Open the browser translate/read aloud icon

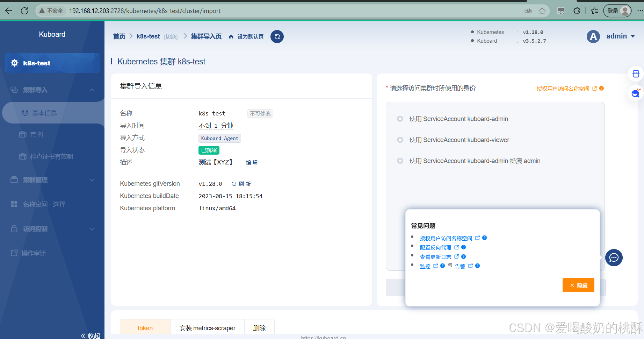[528, 11]
